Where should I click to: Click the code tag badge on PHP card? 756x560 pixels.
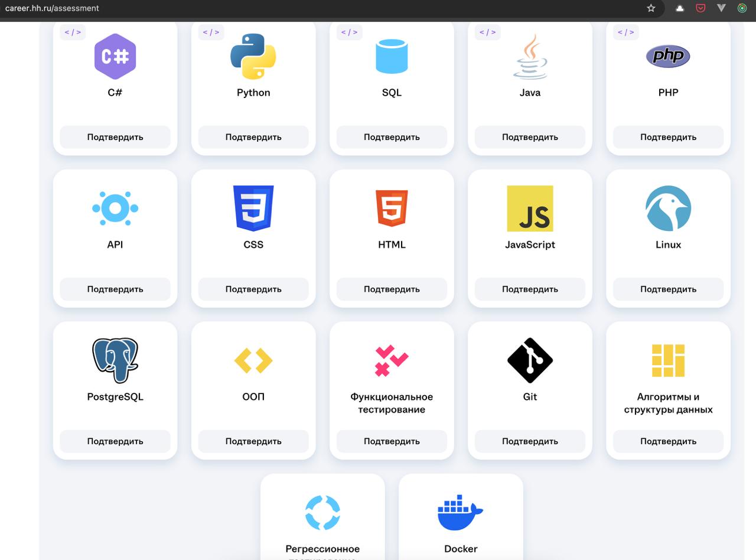pyautogui.click(x=625, y=32)
